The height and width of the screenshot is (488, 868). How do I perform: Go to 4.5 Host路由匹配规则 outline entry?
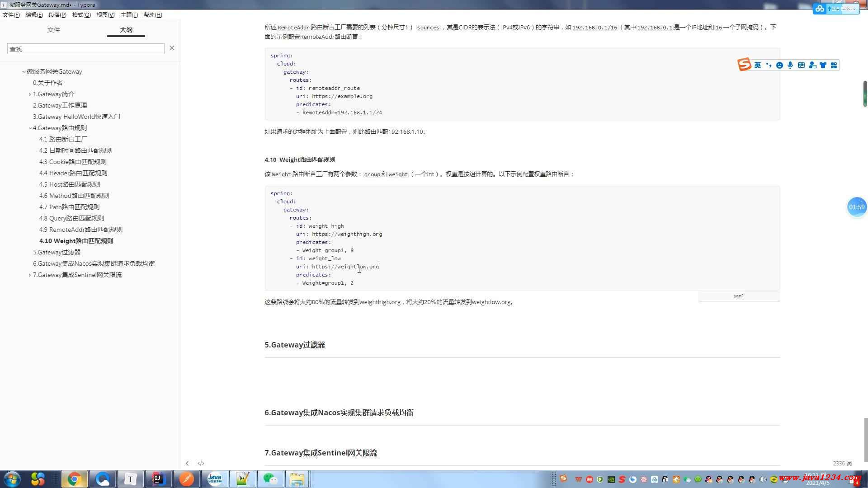(x=70, y=184)
